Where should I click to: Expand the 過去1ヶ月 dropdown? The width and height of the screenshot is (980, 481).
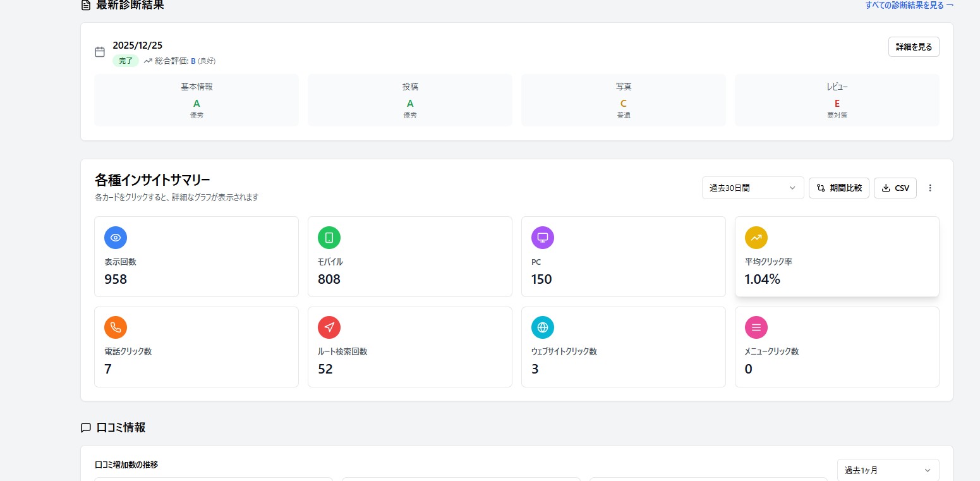(888, 470)
